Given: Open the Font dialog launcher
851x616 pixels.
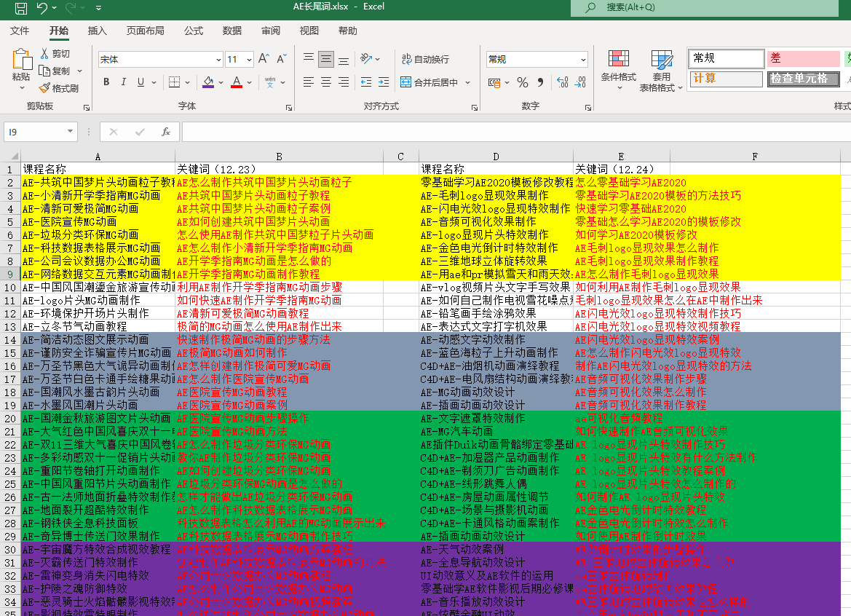Looking at the screenshot, I should coord(289,108).
